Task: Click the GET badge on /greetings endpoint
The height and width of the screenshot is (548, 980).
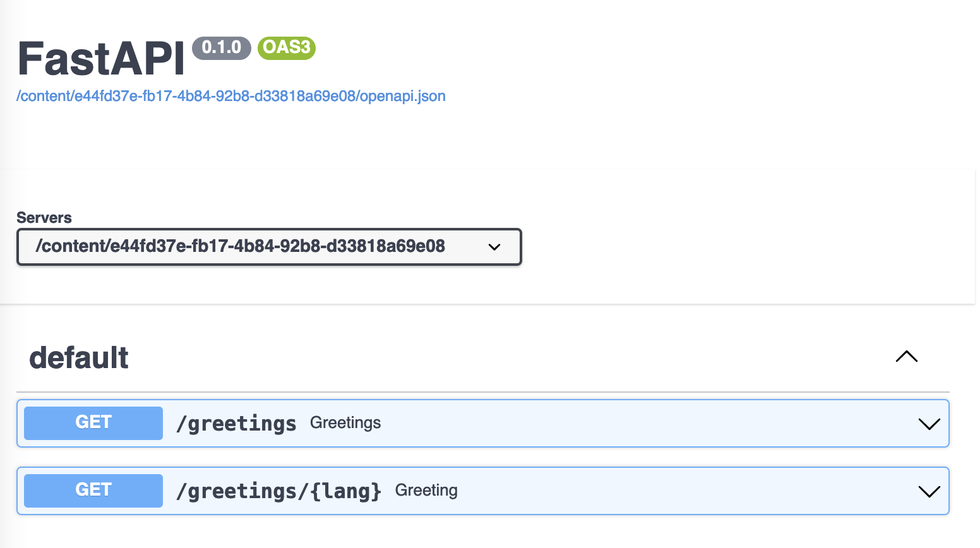Action: [92, 422]
